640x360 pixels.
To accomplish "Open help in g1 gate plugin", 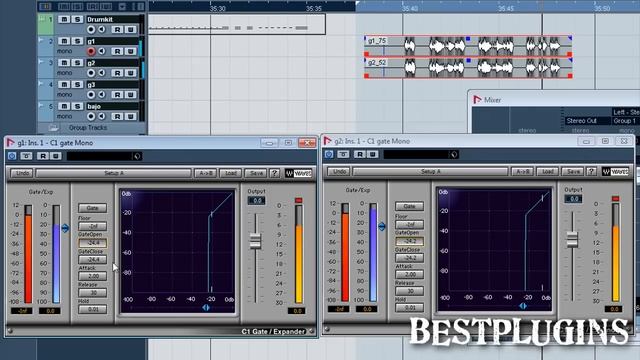I will pyautogui.click(x=274, y=173).
